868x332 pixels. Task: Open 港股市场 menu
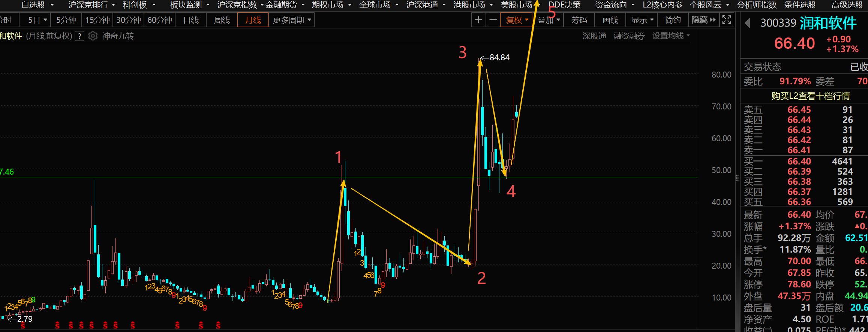473,5
